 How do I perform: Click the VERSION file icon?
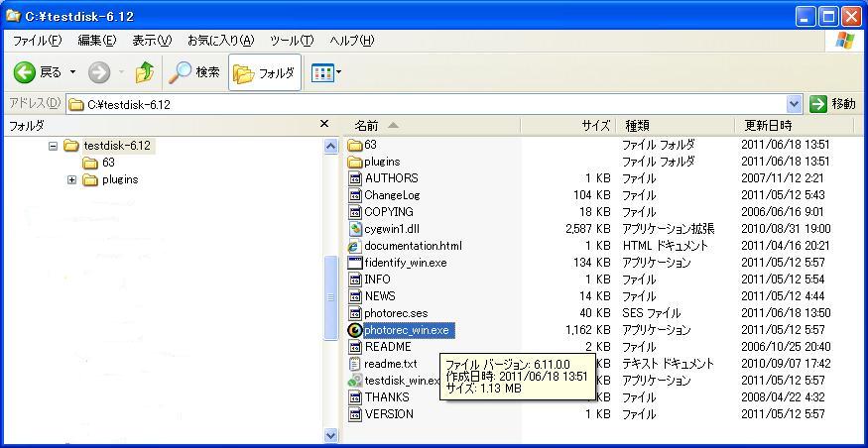point(355,414)
